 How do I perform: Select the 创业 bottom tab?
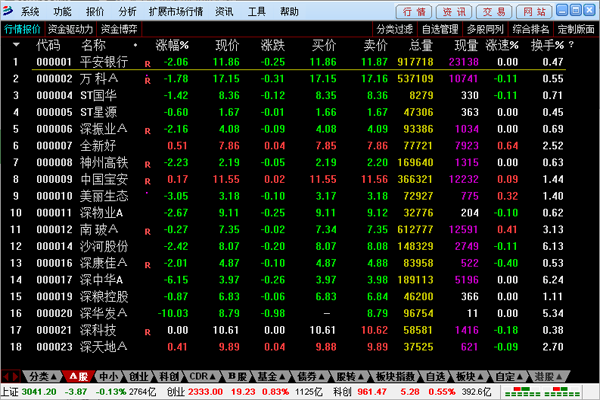point(139,377)
